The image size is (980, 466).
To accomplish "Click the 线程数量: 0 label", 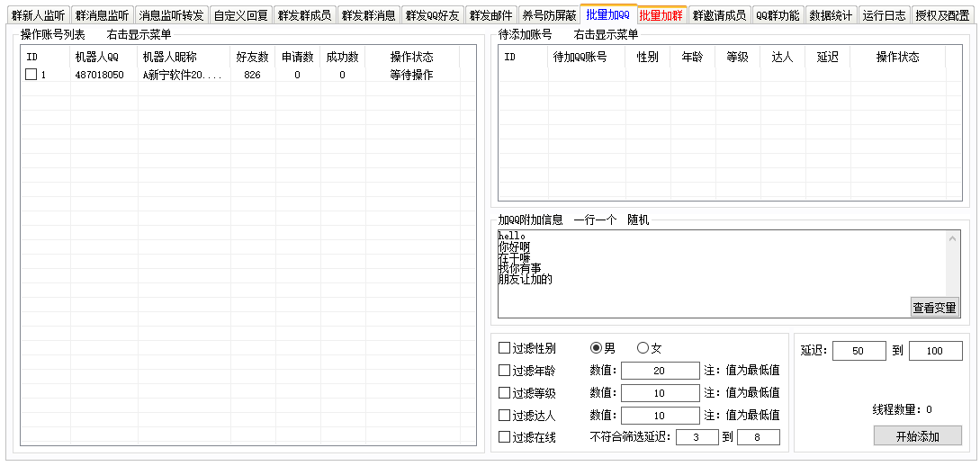I will coord(903,410).
